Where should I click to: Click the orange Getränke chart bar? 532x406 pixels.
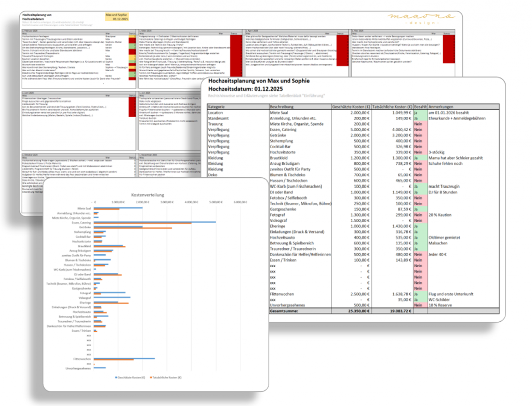point(131,228)
